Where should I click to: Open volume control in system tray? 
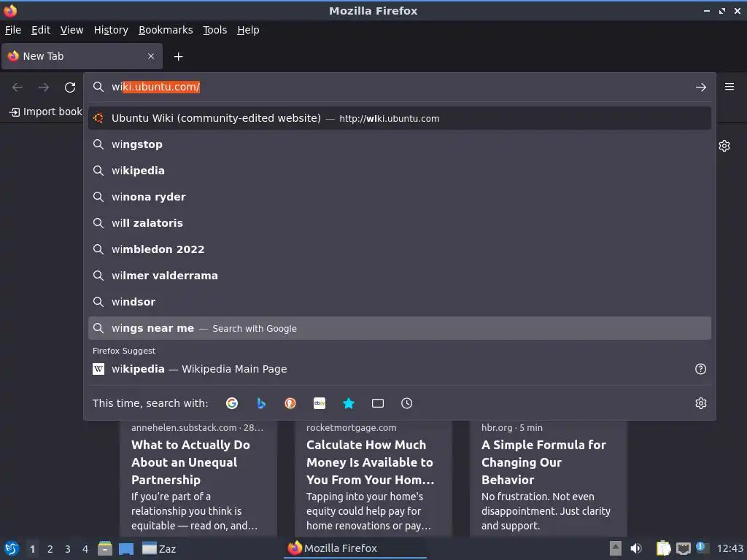point(636,548)
